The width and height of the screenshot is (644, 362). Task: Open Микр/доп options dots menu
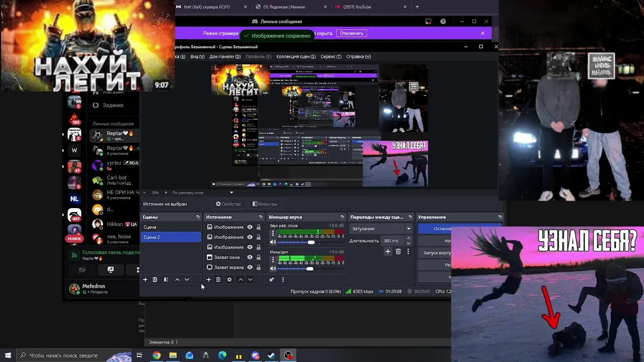tap(273, 260)
